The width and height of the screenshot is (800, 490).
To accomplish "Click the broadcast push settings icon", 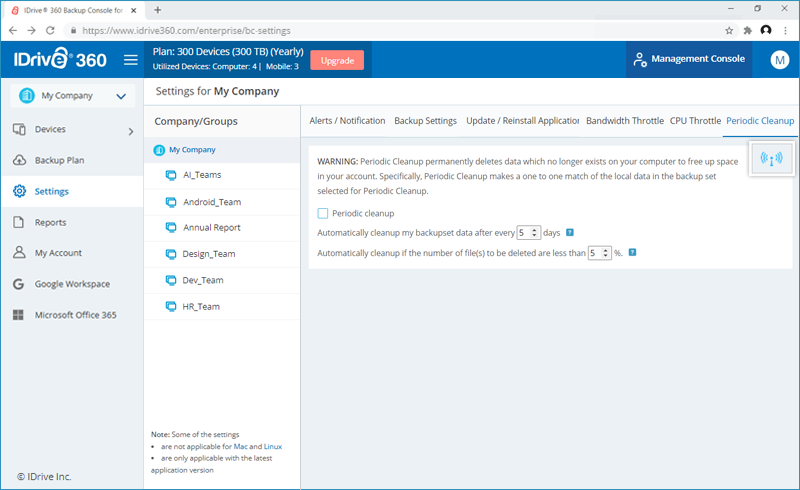I will point(771,158).
